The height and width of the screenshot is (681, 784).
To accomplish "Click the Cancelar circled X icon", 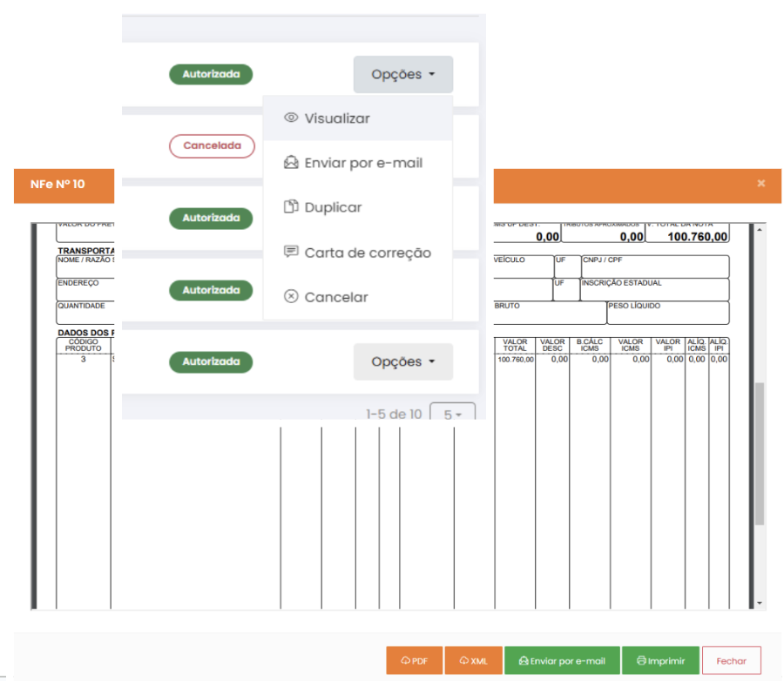I will pos(291,297).
